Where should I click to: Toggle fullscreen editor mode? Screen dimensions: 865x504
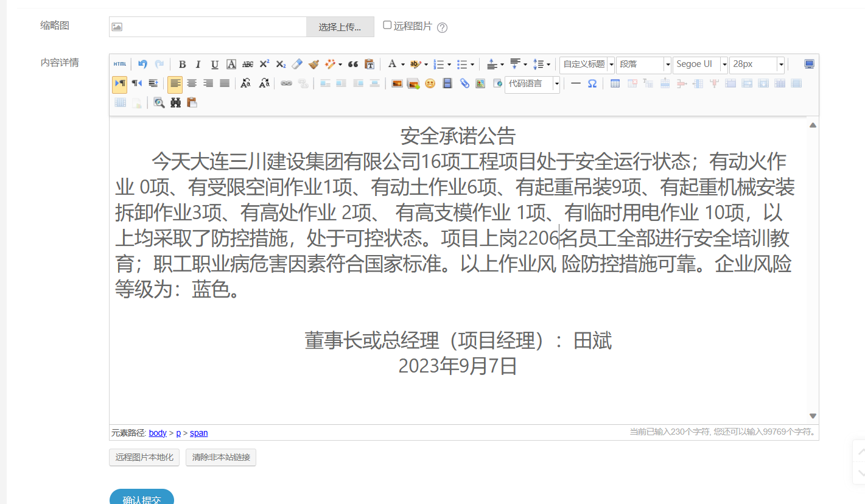[809, 64]
